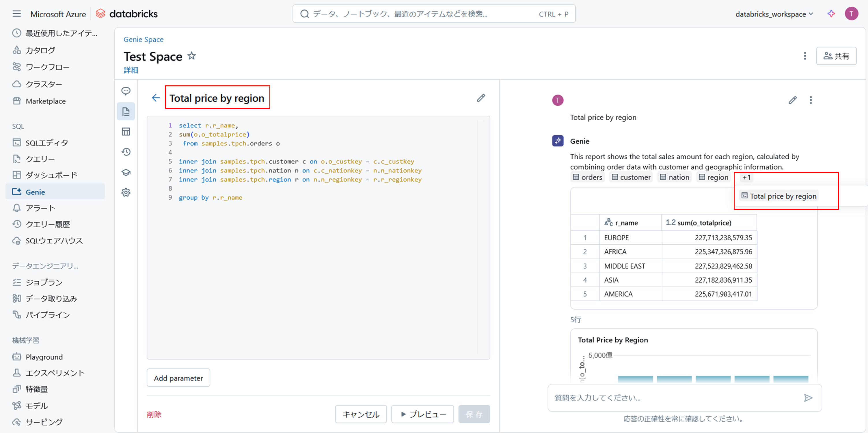Open Genie space settings gear icon
Viewport: 868px width, 433px height.
[126, 192]
